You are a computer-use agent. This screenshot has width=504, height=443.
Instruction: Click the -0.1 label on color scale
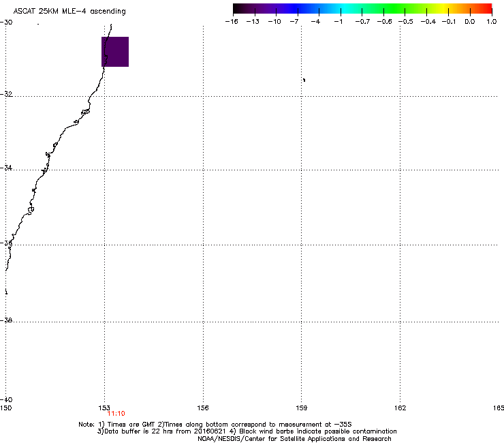click(x=449, y=22)
